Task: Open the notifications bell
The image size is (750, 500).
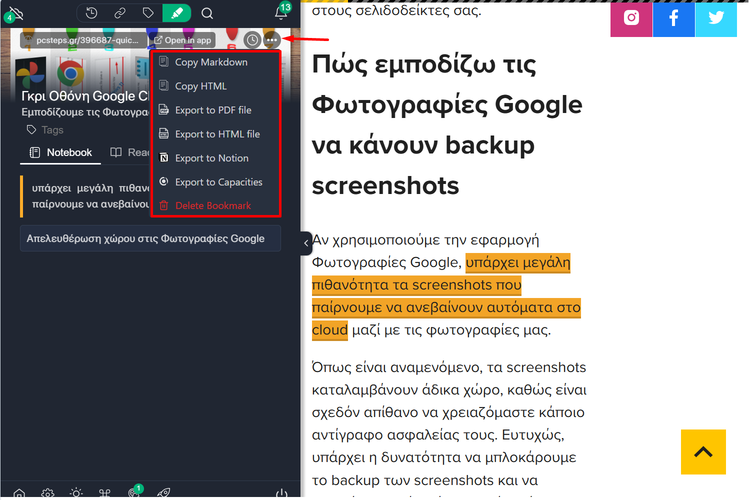Action: (282, 12)
